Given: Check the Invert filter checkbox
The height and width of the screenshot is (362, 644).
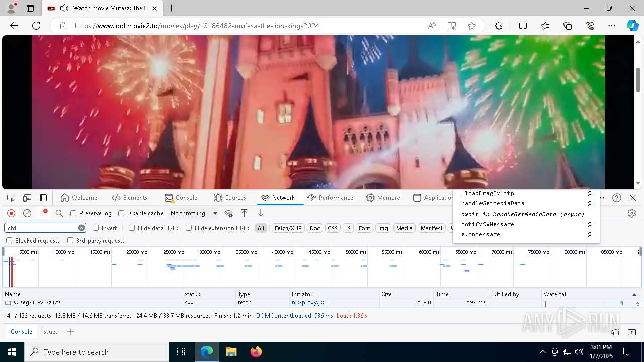Looking at the screenshot, I should [96, 228].
